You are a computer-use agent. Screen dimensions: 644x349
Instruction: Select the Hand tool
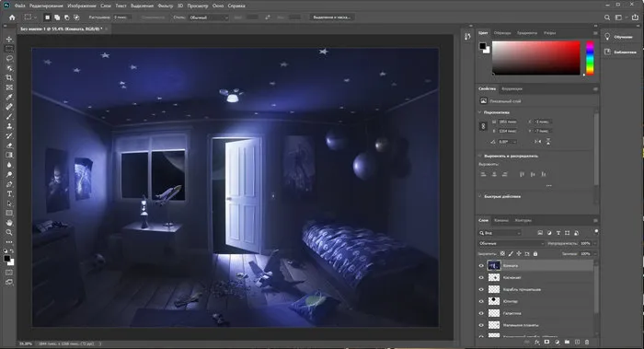[x=9, y=223]
